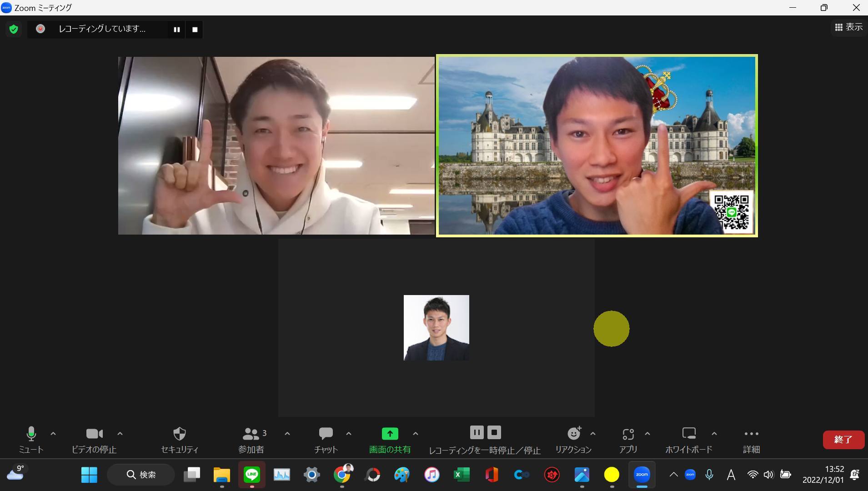This screenshot has width=868, height=491.
Task: Open the Apps (アプリ) icon
Action: coord(628,434)
